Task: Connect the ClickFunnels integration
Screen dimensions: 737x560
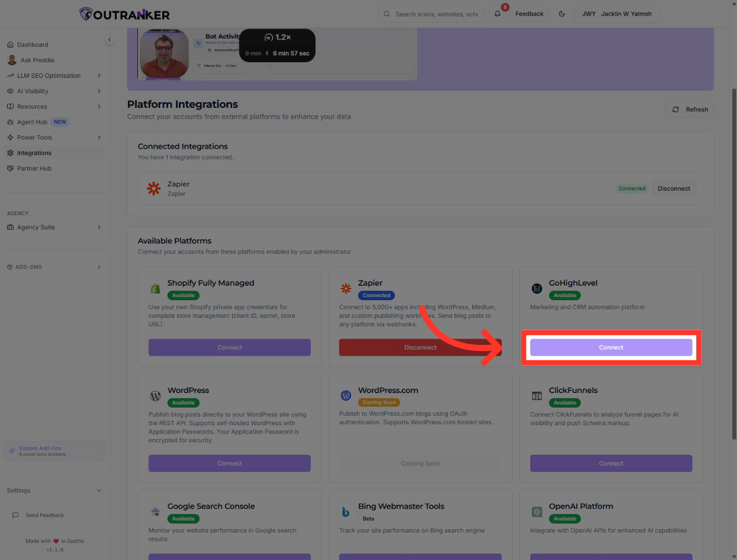Action: 611,464
